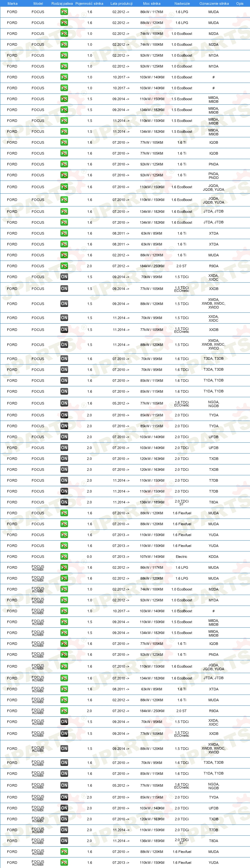Click diesel ON icon in FOCUS 11.2014 77kW ECOnetic row
250x868 pixels.
point(64,330)
